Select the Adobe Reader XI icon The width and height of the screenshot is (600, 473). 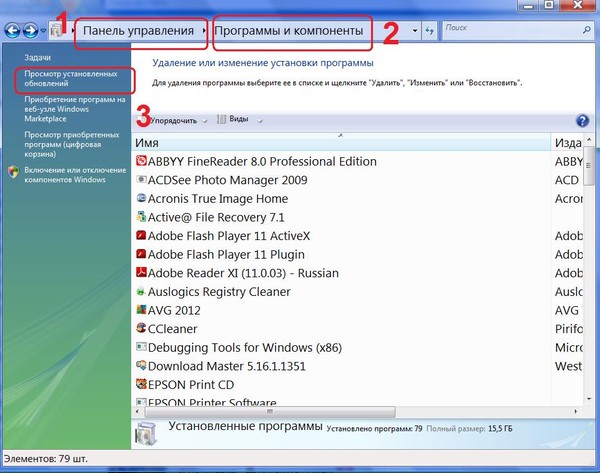click(141, 272)
